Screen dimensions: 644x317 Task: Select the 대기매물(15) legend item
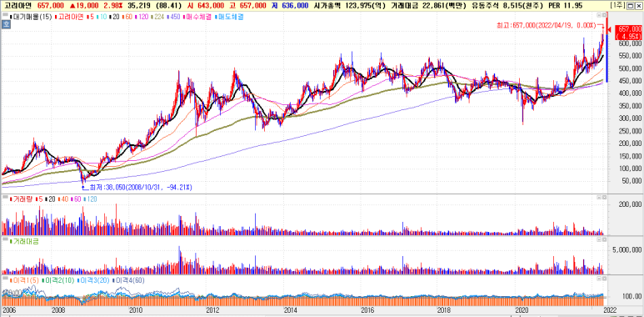pos(31,17)
